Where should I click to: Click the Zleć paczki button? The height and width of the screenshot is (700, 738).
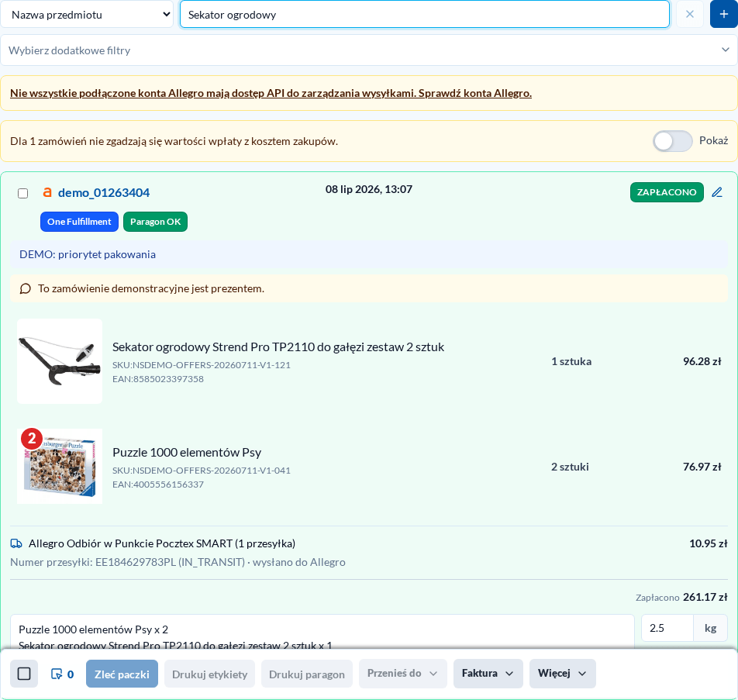tap(122, 674)
